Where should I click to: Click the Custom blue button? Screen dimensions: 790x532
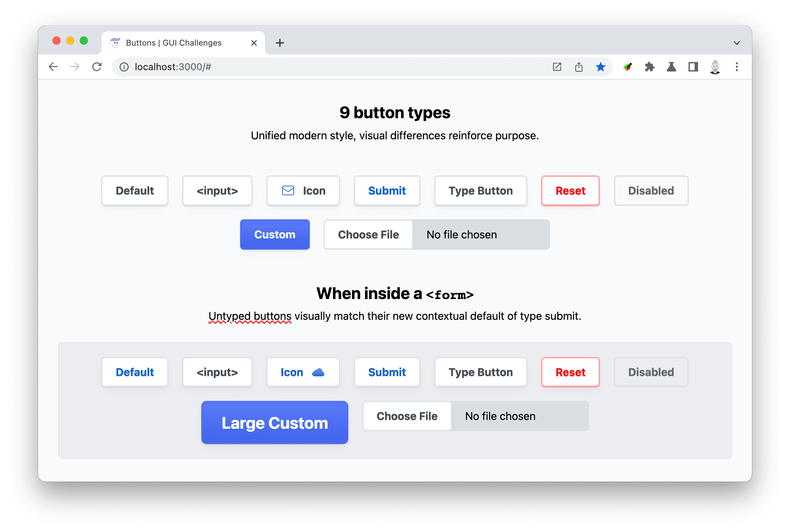pyautogui.click(x=275, y=234)
